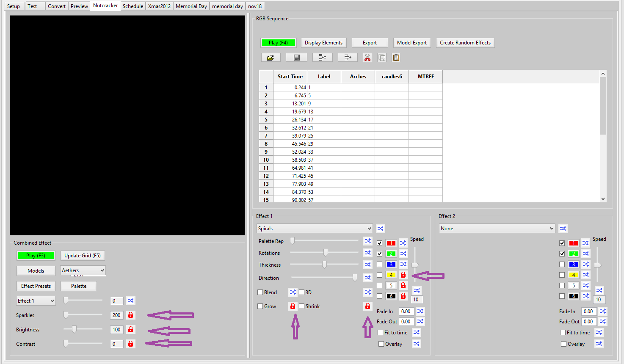Image resolution: width=624 pixels, height=364 pixels.
Task: Open a sequence file with folder icon
Action: pos(271,58)
